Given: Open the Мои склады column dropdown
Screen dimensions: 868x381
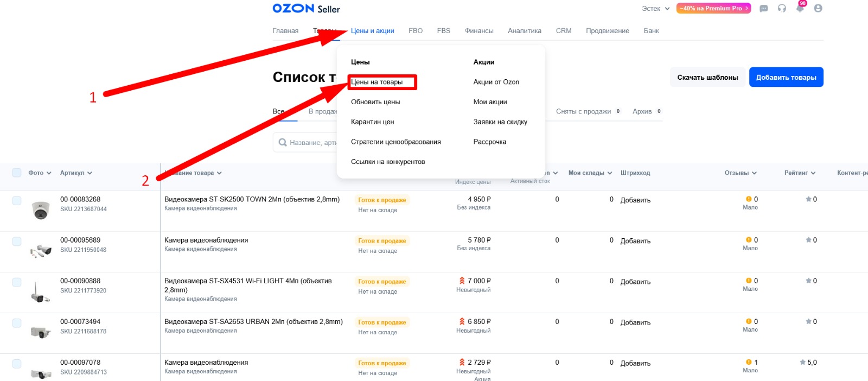Looking at the screenshot, I should tap(590, 173).
